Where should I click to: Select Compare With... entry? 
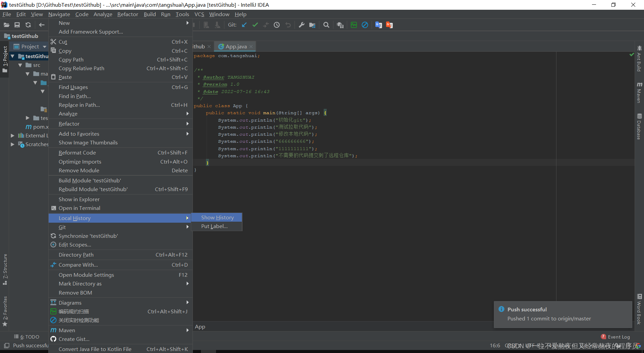click(120, 265)
